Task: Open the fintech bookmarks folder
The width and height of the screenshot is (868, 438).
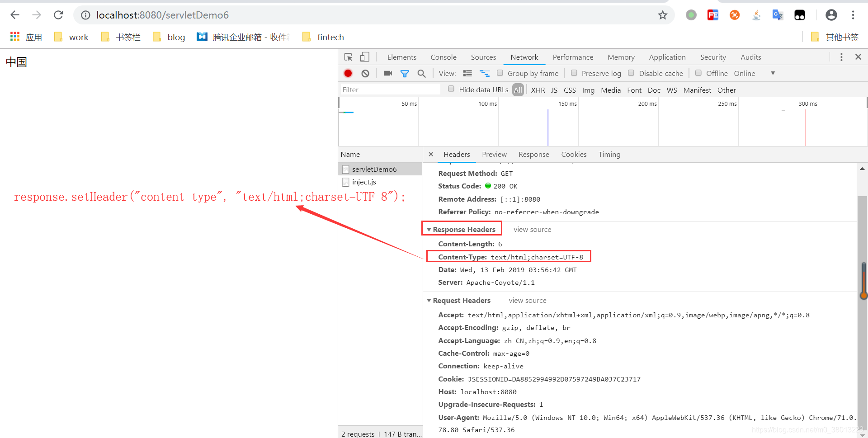Action: 323,37
